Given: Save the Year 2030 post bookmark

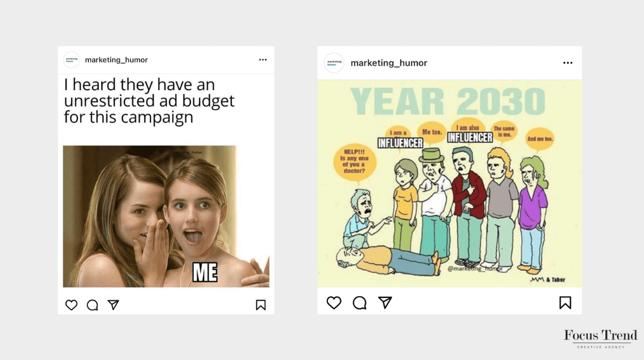Looking at the screenshot, I should (x=565, y=303).
